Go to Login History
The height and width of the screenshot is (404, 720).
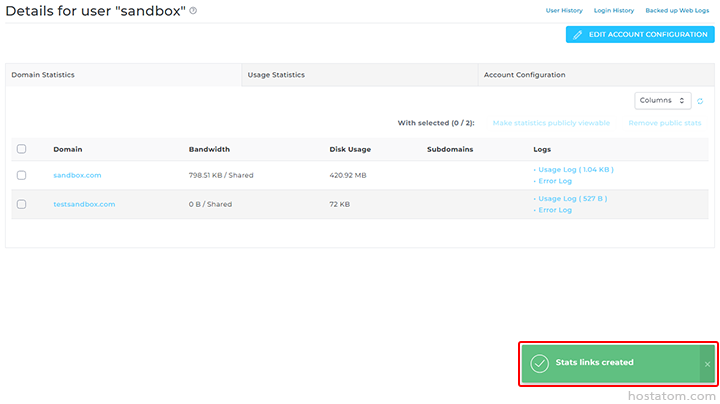tap(614, 10)
